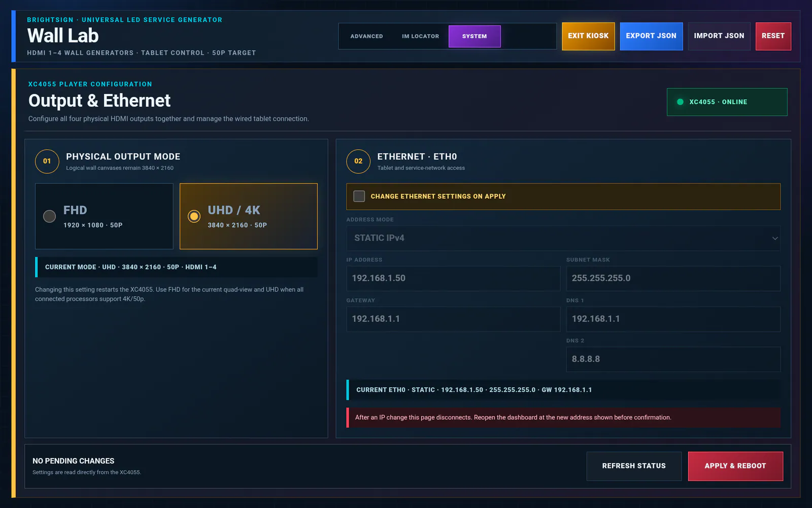Image resolution: width=812 pixels, height=508 pixels.
Task: Select the System tab
Action: pyautogui.click(x=475, y=36)
